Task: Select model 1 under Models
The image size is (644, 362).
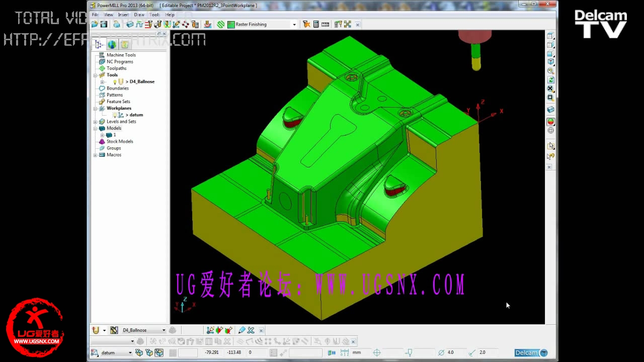Action: 114,135
